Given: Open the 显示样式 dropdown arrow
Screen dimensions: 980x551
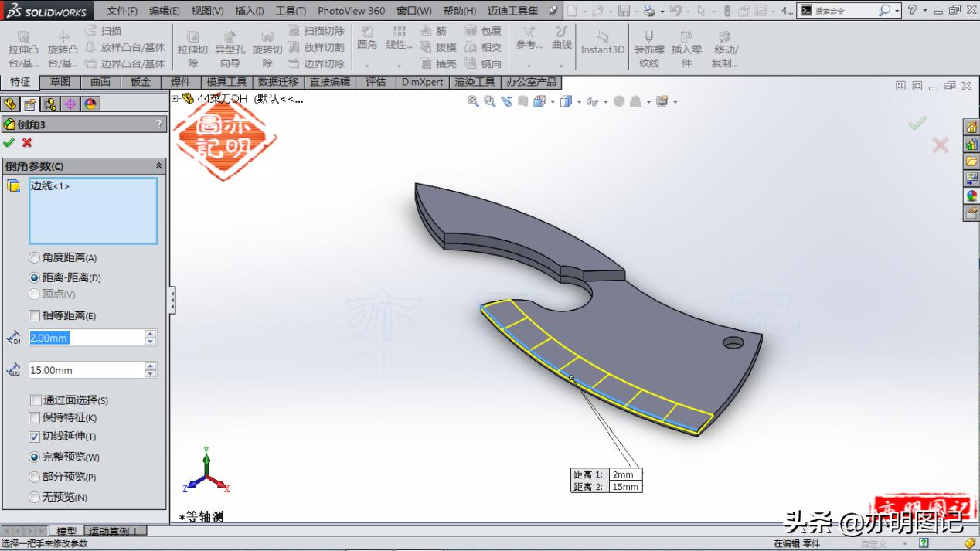Looking at the screenshot, I should (578, 101).
